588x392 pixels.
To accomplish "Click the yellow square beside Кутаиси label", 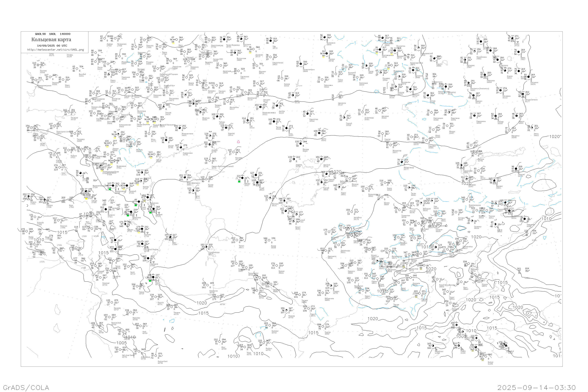I will pos(86,199).
